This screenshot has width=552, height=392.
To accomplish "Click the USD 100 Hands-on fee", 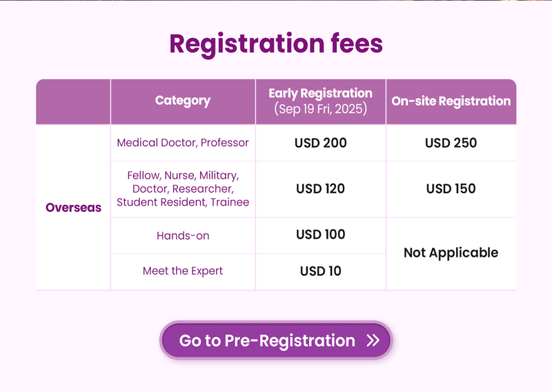I will click(321, 235).
